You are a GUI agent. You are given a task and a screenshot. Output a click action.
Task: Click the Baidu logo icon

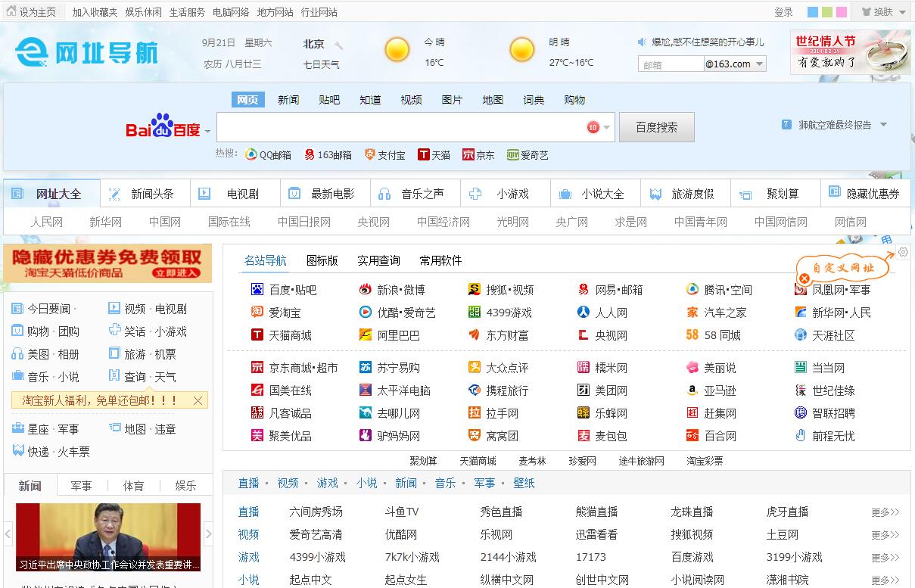click(x=163, y=126)
